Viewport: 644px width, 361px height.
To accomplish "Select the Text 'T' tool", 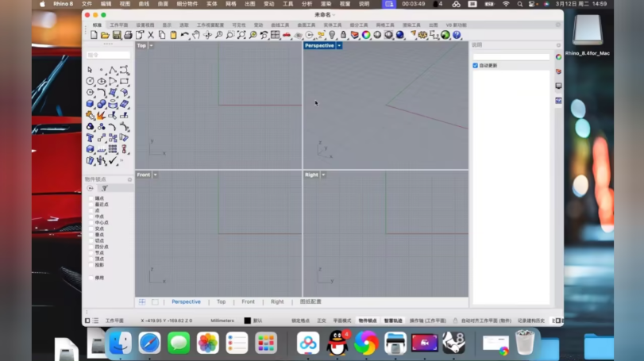I will [x=90, y=138].
